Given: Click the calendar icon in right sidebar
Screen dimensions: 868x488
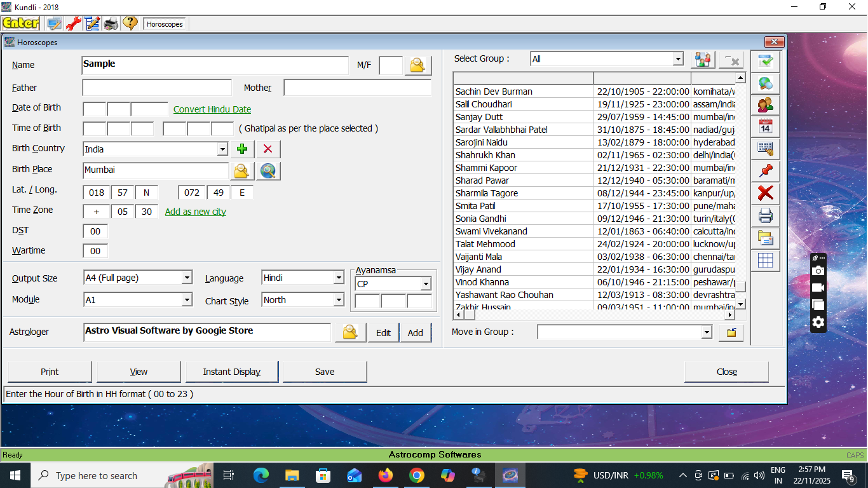Looking at the screenshot, I should coord(766,126).
